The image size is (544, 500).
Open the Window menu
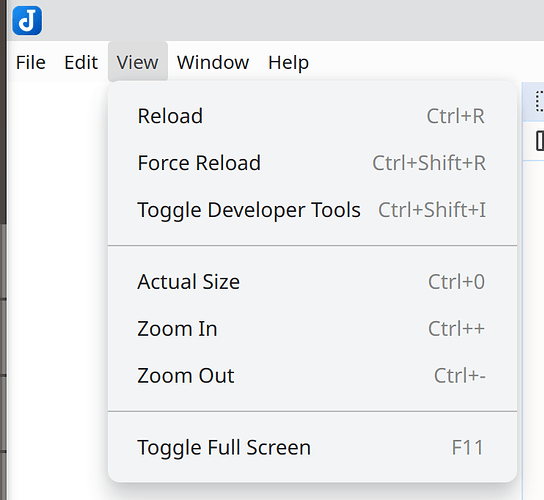[213, 62]
